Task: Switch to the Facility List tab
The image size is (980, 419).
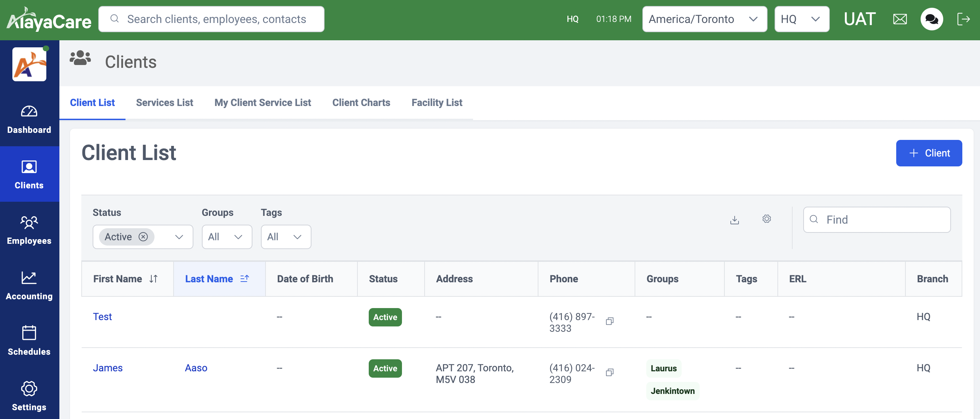Action: pos(437,103)
